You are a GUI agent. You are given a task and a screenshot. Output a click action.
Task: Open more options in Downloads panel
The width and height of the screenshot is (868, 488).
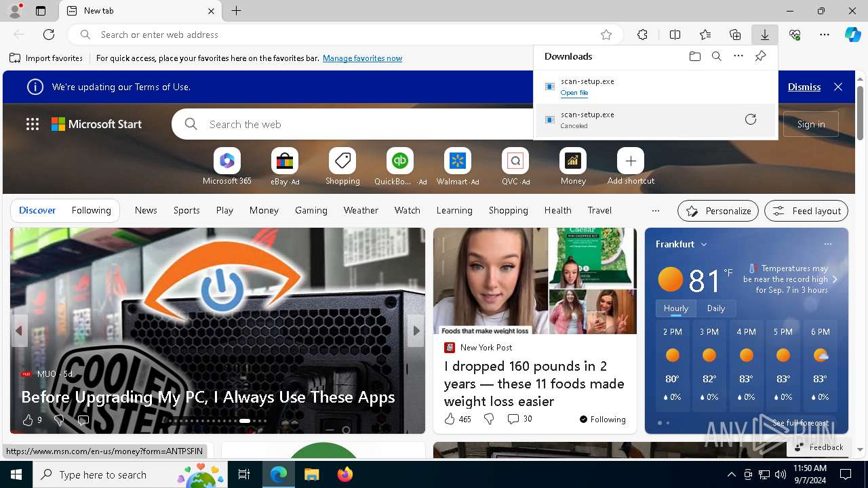click(738, 56)
